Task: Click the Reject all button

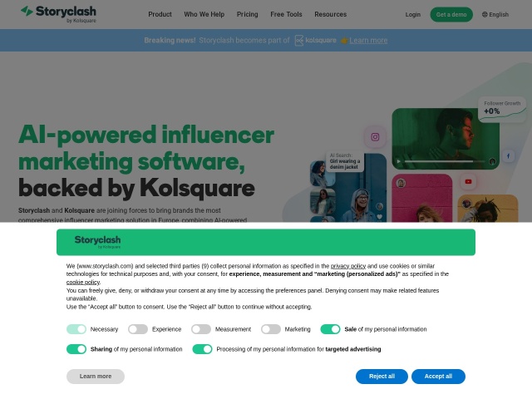Action: coord(382,377)
